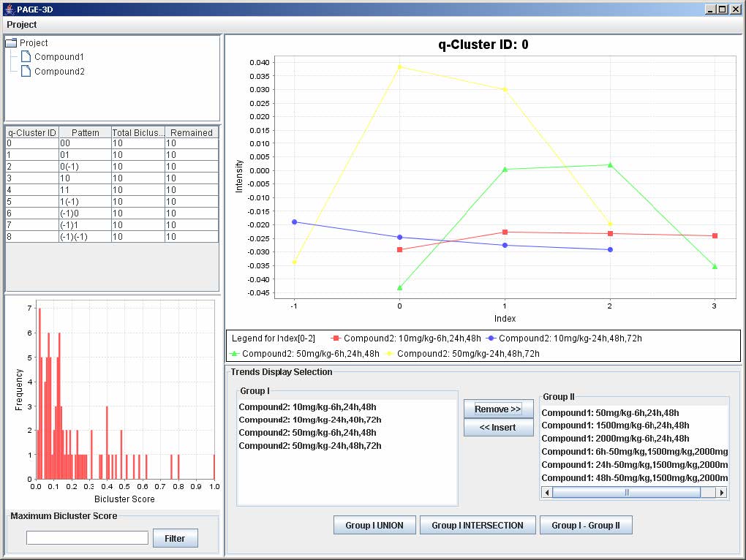
Task: Click the Maximum Bicluster Score input field
Action: tap(88, 537)
